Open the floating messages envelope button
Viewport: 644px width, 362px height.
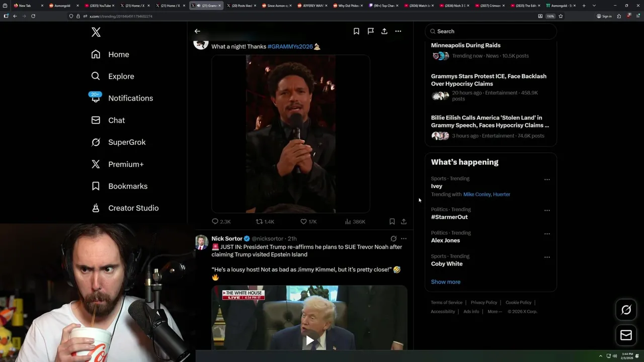coord(626,335)
